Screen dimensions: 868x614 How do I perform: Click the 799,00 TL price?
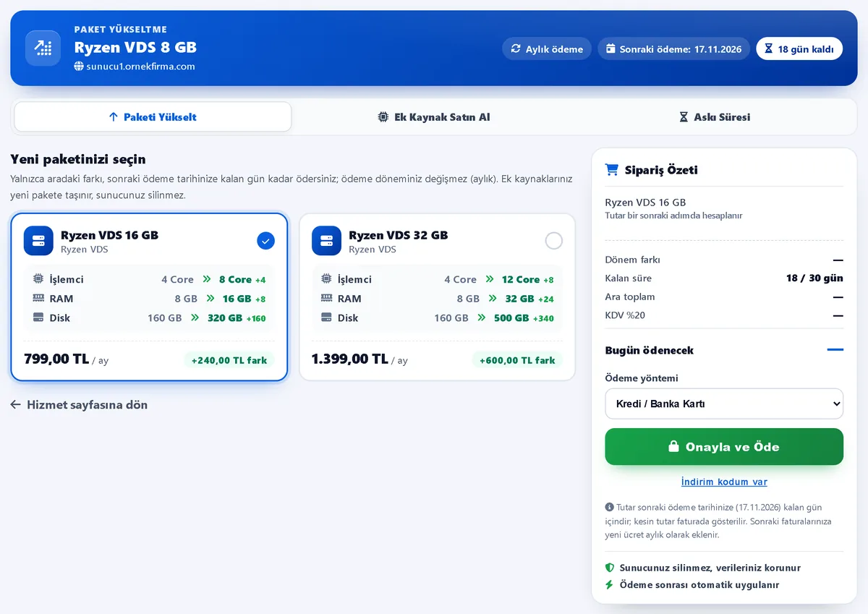[x=56, y=359]
